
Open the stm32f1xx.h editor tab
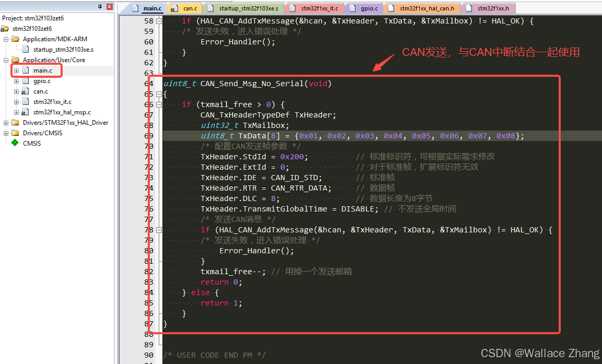coord(488,8)
